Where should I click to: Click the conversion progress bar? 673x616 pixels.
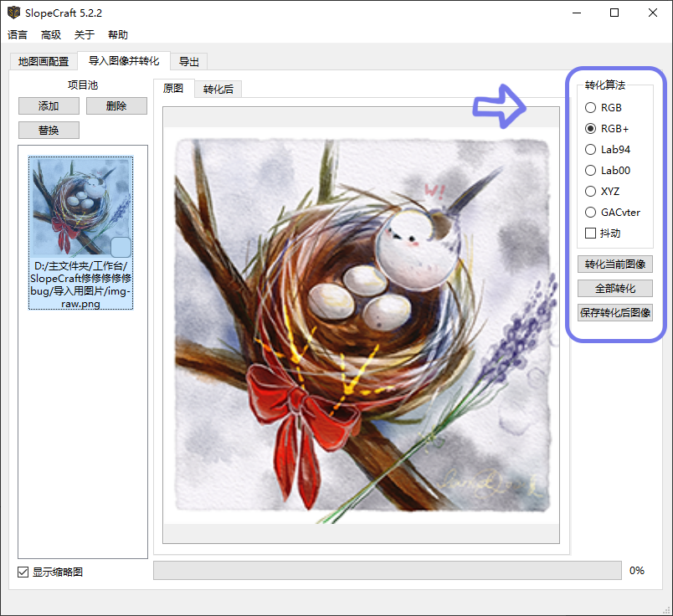387,571
